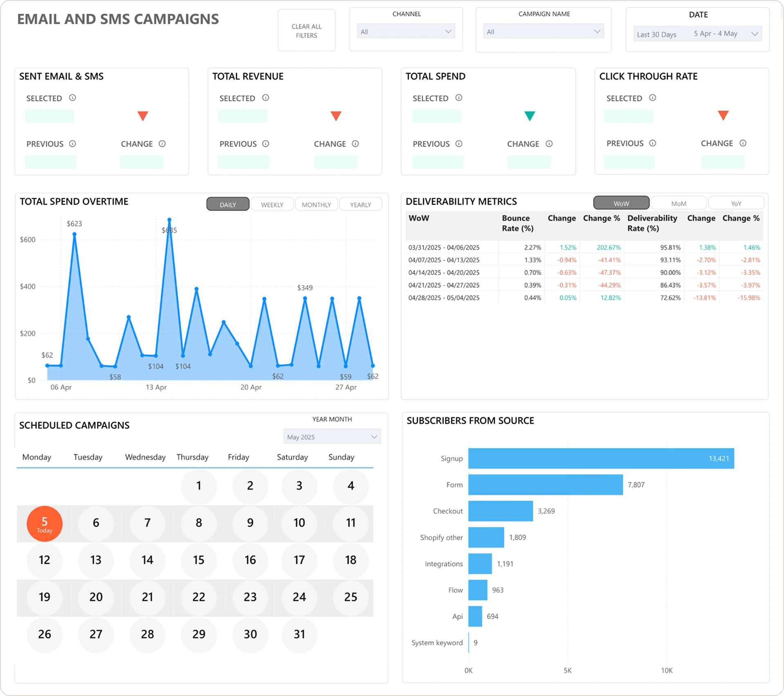Click info icon beside Total Spend CHANGE
Screen dimensions: 784x696
(549, 144)
